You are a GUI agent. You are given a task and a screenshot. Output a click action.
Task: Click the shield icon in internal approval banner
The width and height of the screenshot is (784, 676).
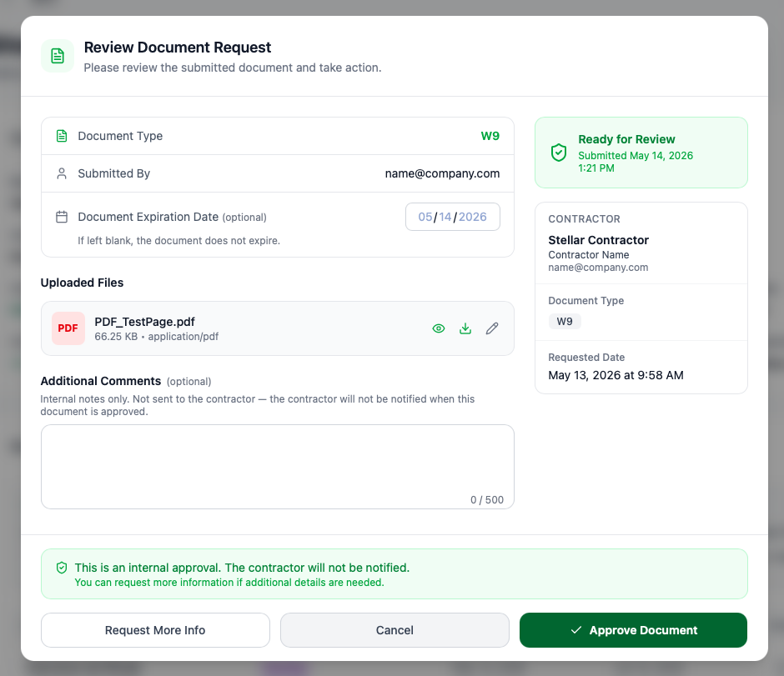point(62,568)
